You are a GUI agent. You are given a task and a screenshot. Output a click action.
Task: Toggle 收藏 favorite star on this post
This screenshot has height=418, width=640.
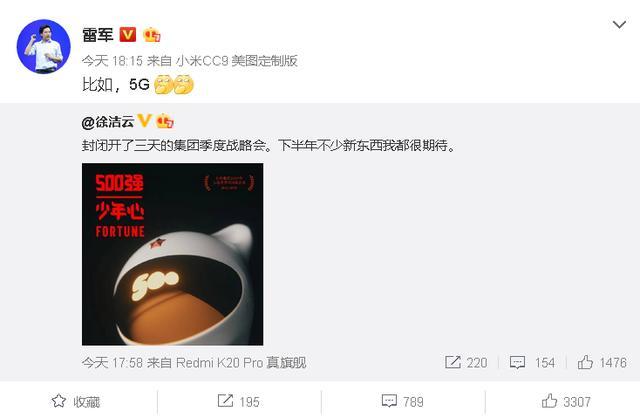tap(76, 402)
